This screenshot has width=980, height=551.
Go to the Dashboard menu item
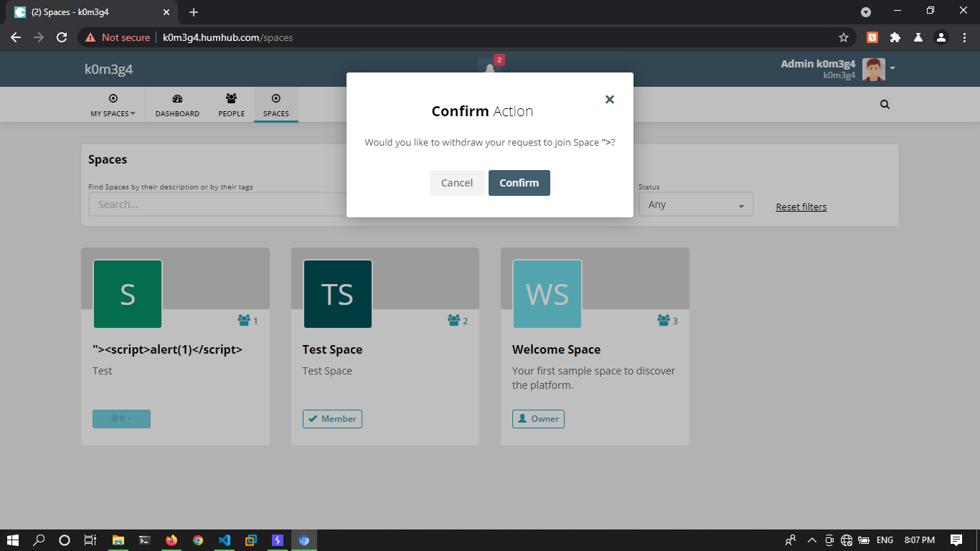pyautogui.click(x=177, y=105)
